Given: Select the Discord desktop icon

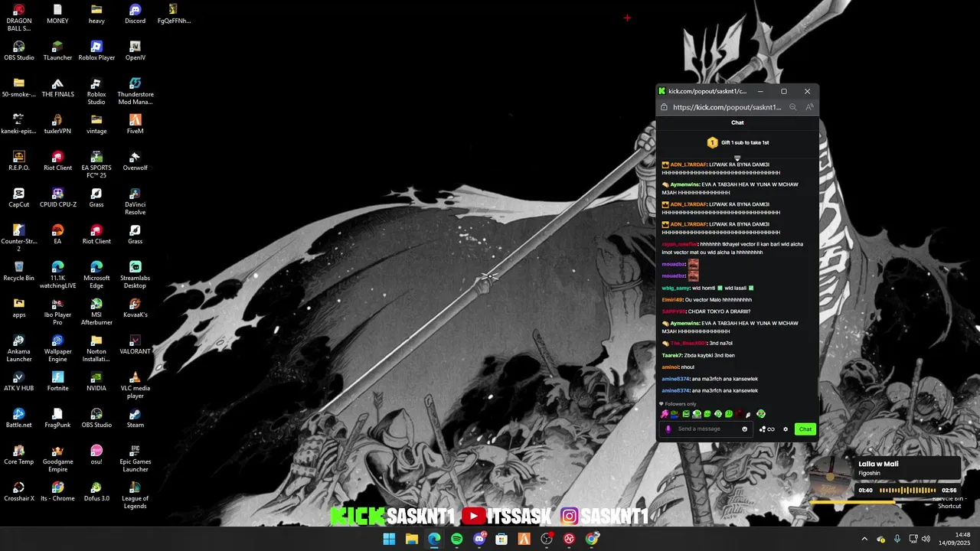Looking at the screenshot, I should click(135, 15).
